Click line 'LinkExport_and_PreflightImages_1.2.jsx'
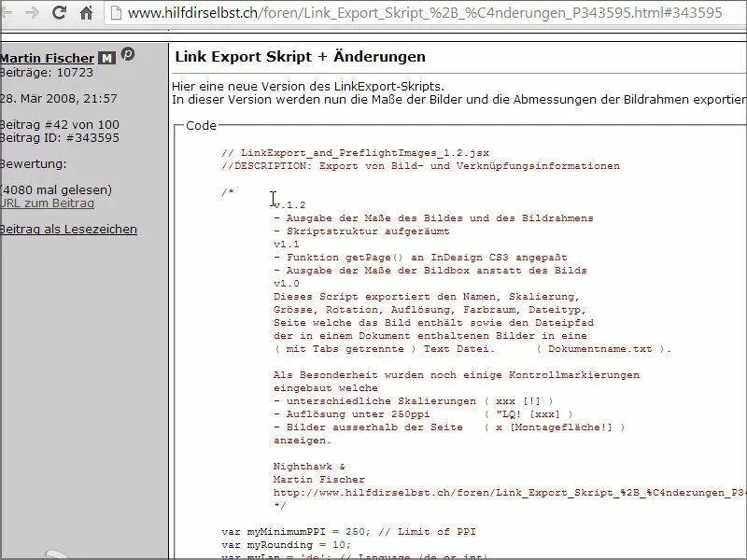Viewport: 747px width, 560px height. click(356, 153)
